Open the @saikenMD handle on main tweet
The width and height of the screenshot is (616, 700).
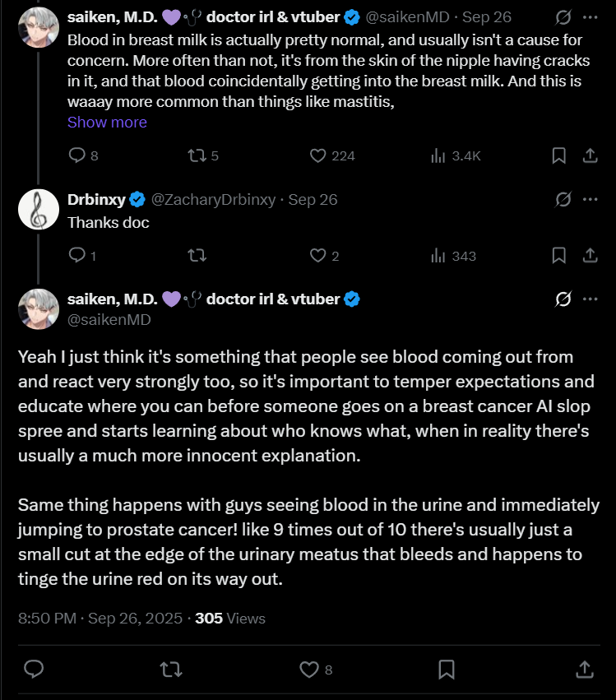coord(109,320)
